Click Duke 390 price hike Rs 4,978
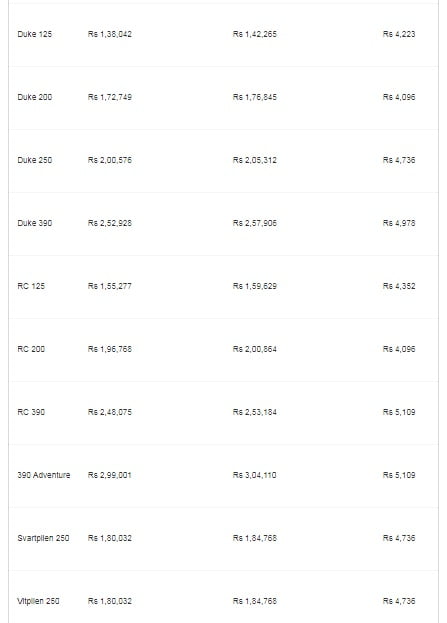This screenshot has width=447, height=623. [399, 223]
